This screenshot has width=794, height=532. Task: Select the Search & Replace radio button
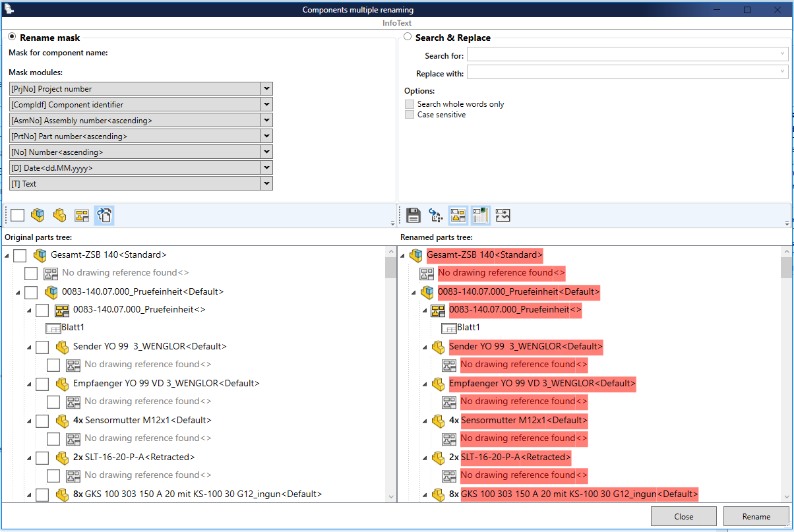408,38
